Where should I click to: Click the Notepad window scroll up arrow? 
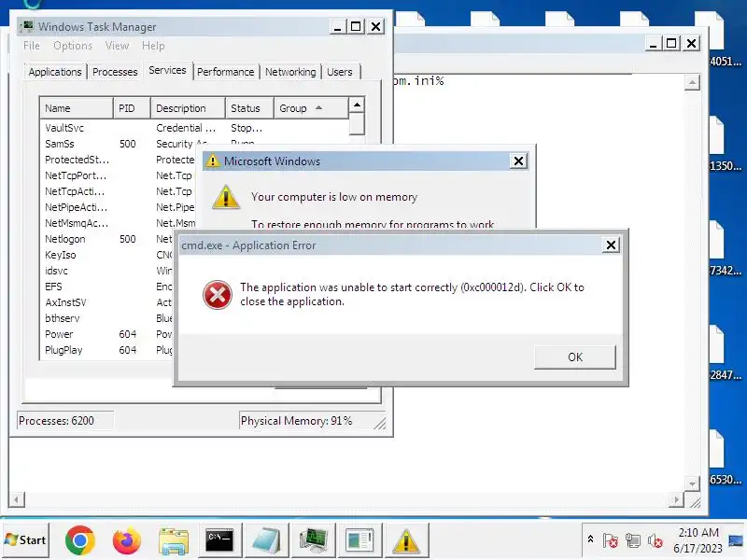tap(692, 82)
